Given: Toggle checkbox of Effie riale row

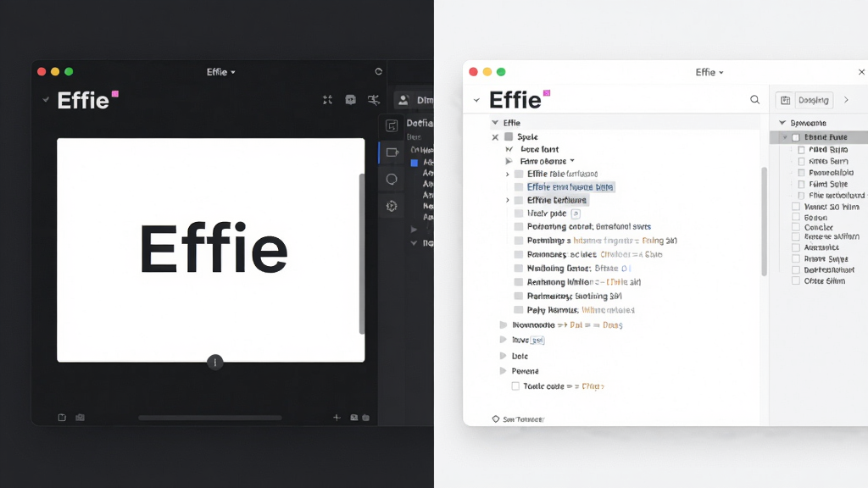Looking at the screenshot, I should pyautogui.click(x=519, y=174).
